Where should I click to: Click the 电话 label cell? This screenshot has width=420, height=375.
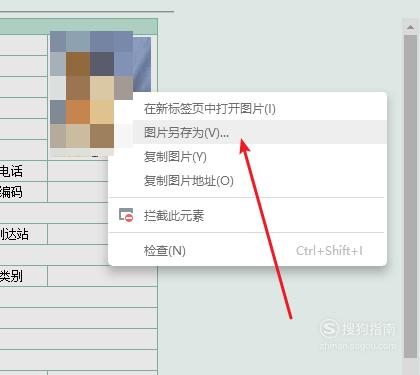tap(23, 171)
